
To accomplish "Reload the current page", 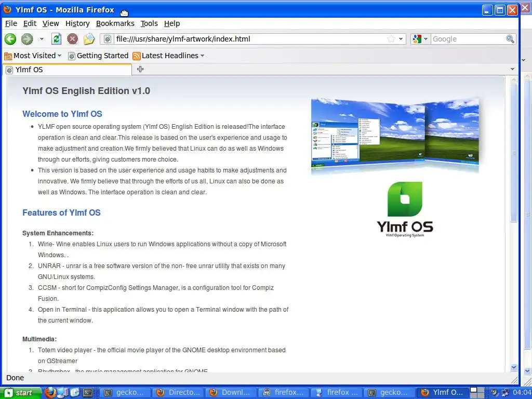I will (x=56, y=38).
